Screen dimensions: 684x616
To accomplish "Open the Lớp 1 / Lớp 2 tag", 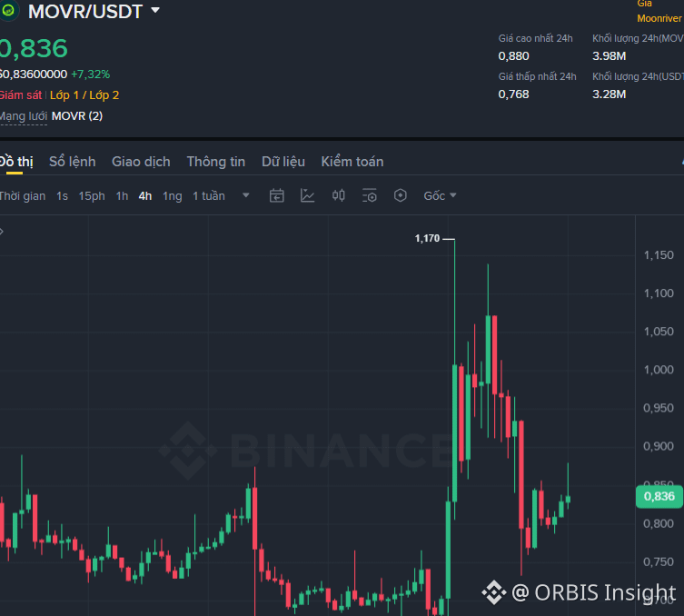I will tap(84, 95).
